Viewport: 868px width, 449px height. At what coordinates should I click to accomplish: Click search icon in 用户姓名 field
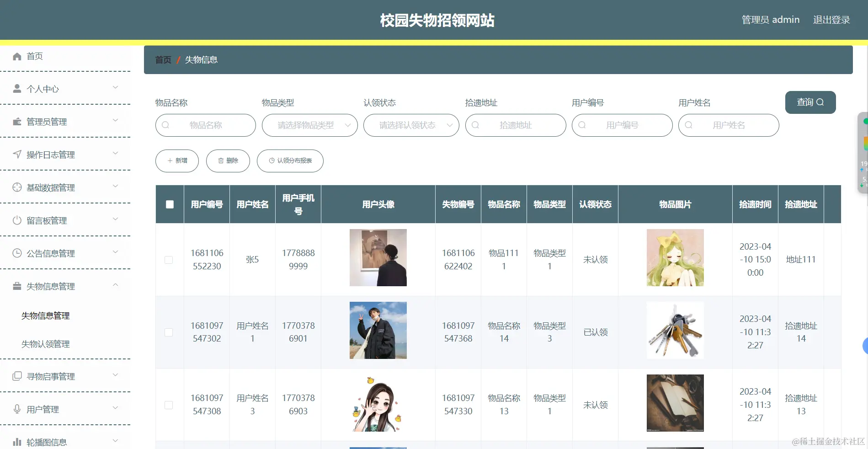click(688, 125)
